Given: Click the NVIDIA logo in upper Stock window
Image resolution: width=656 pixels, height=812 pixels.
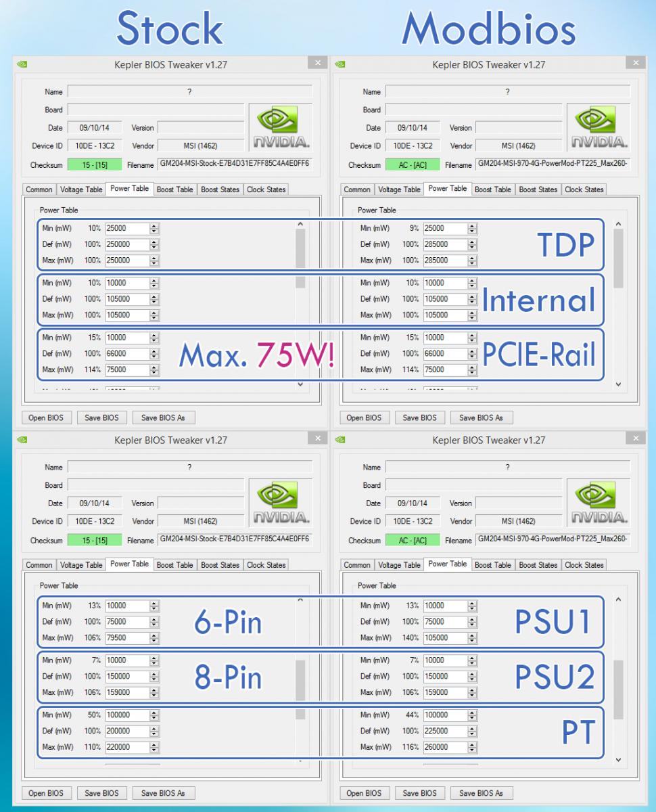Looking at the screenshot, I should coord(281,128).
